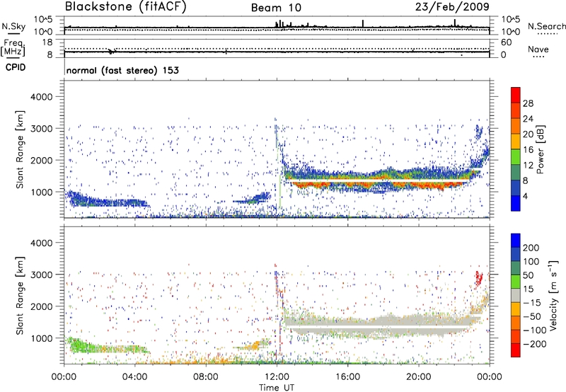The width and height of the screenshot is (566, 392).
Task: Select the 08:00 time tick label
Action: pos(205,377)
